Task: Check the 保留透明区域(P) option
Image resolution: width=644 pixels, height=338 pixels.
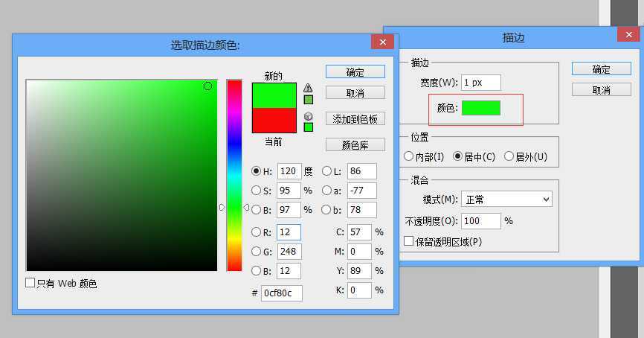Action: coord(408,241)
